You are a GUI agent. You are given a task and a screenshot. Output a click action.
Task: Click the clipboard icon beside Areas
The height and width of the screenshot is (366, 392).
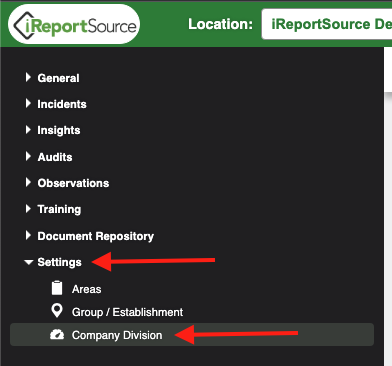[57, 288]
